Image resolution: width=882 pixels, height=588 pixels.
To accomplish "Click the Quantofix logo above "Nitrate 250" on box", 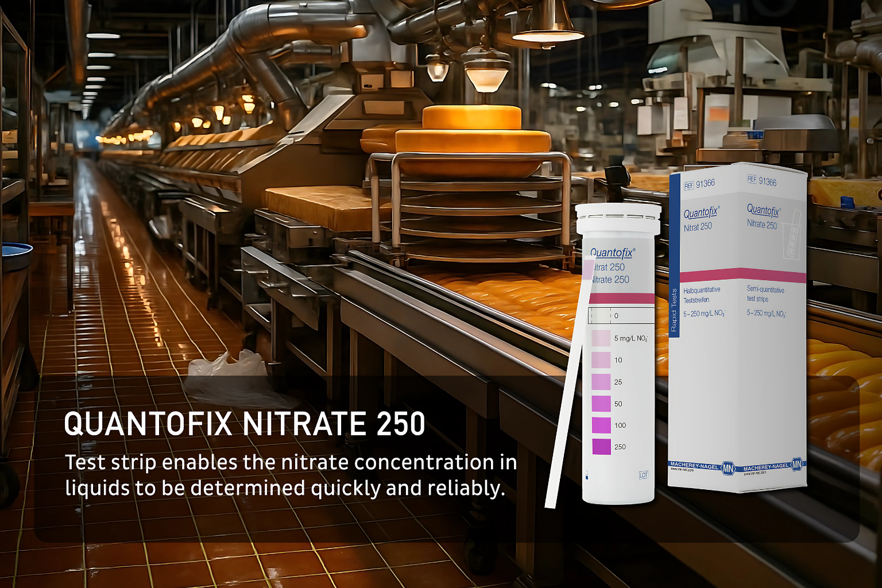I will (763, 210).
